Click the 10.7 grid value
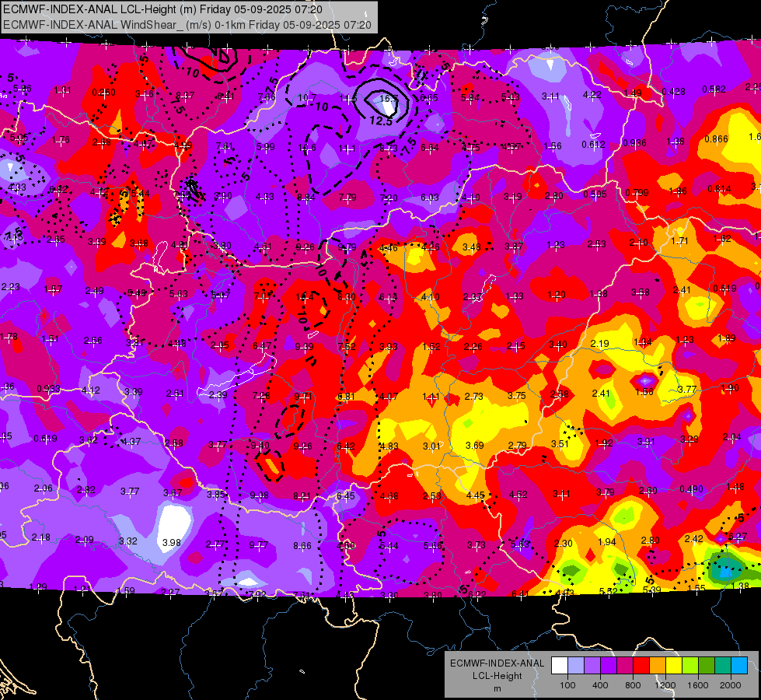Screen dimensions: 761x700 307,98
